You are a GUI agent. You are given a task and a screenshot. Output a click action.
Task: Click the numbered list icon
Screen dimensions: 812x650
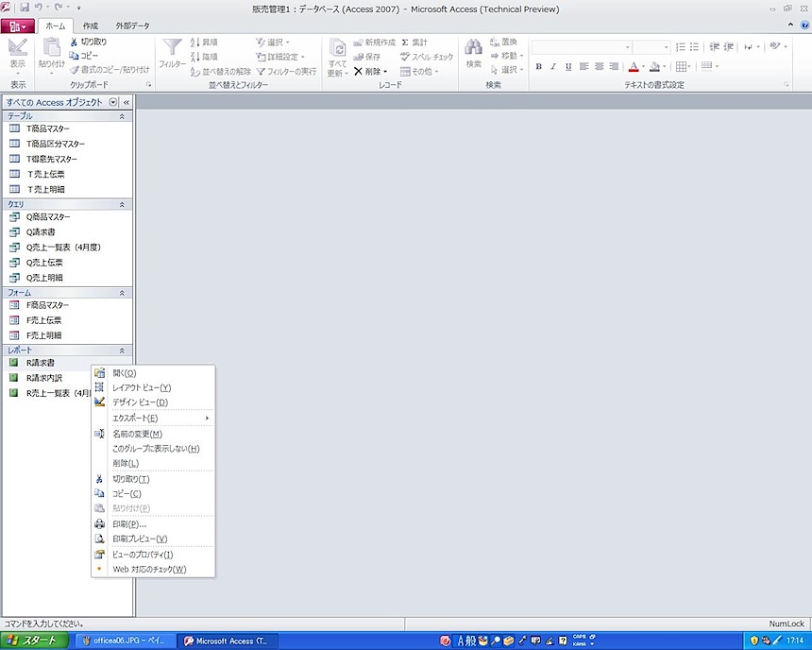tap(681, 46)
